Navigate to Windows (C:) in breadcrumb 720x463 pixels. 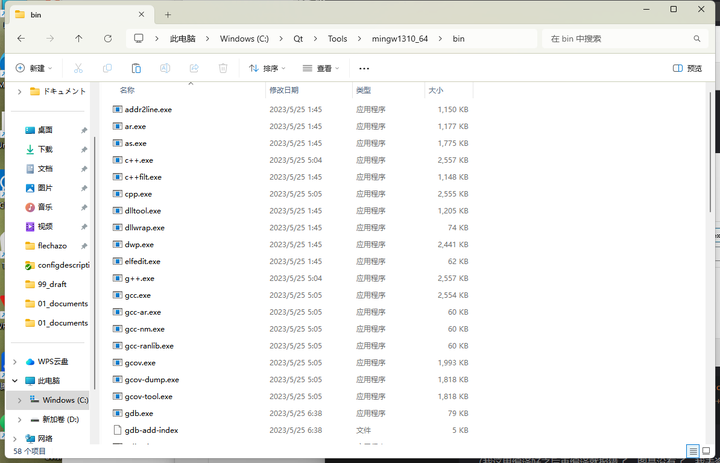point(244,39)
